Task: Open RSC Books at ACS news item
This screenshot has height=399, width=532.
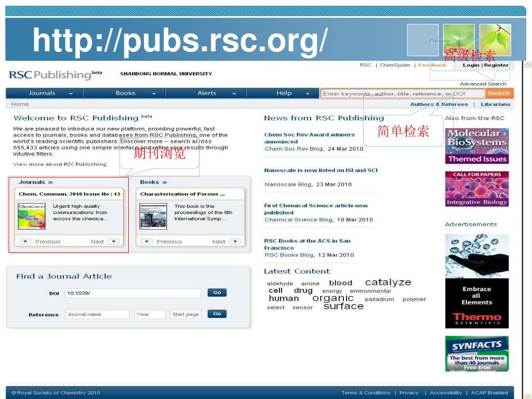Action: coord(308,244)
